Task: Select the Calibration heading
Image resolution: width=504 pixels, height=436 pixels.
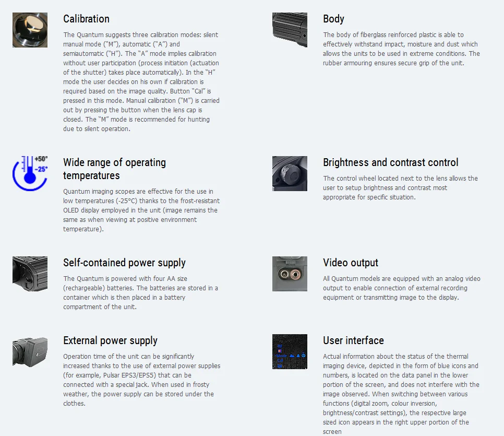Action: 86,19
